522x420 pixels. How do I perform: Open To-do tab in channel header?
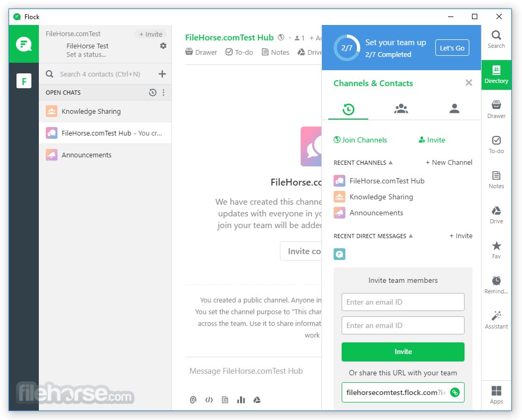239,52
